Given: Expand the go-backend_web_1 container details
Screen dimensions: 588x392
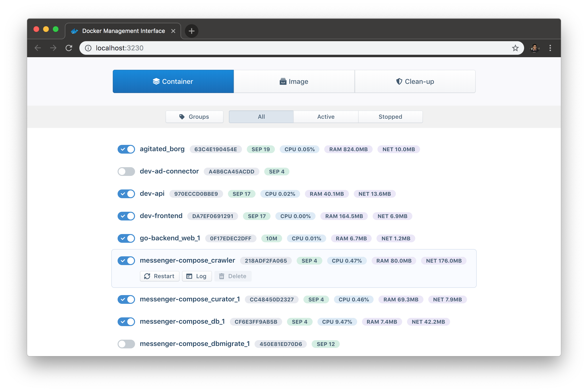Looking at the screenshot, I should click(170, 238).
